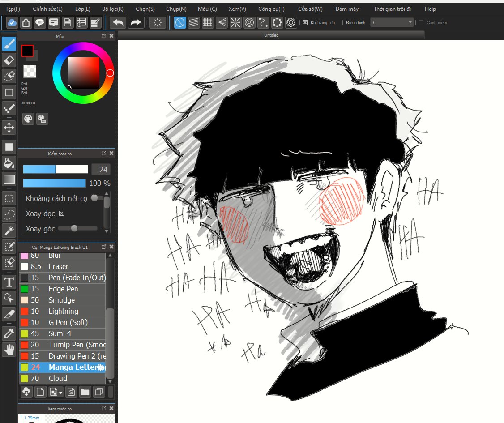
Task: Click the cloud save icon in toolbar
Action: click(12, 22)
